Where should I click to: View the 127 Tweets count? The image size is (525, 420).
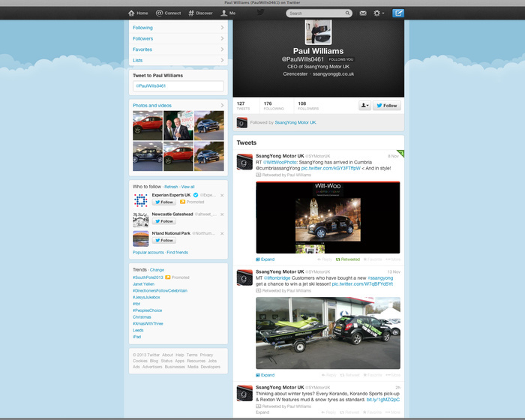point(244,106)
